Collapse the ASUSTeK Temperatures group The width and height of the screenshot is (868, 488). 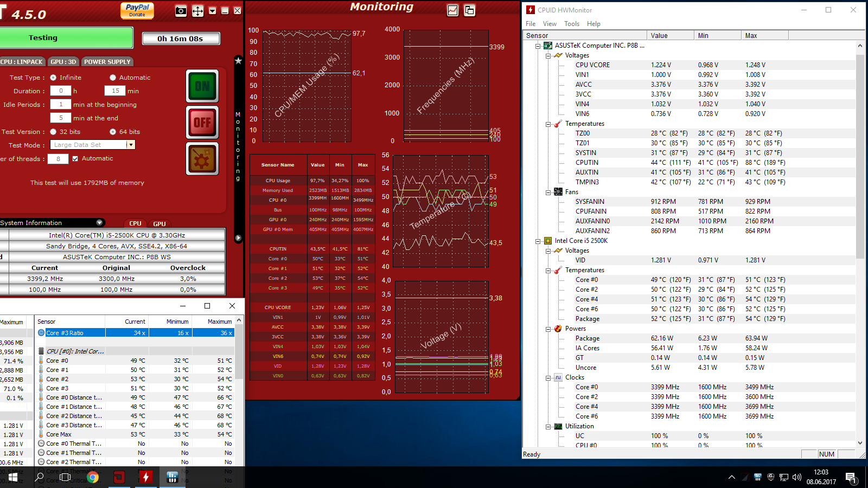click(548, 124)
